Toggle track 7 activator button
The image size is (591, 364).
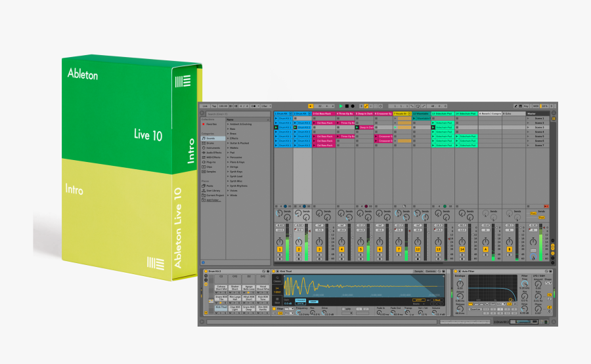pyautogui.click(x=399, y=249)
